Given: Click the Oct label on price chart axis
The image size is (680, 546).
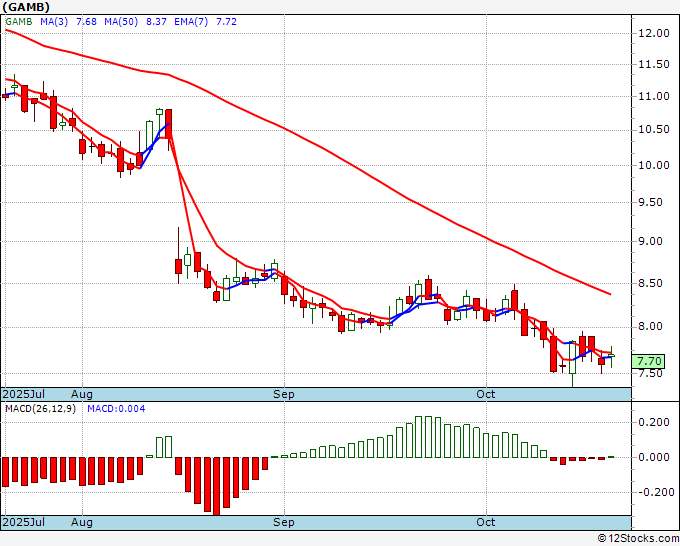Looking at the screenshot, I should (486, 394).
